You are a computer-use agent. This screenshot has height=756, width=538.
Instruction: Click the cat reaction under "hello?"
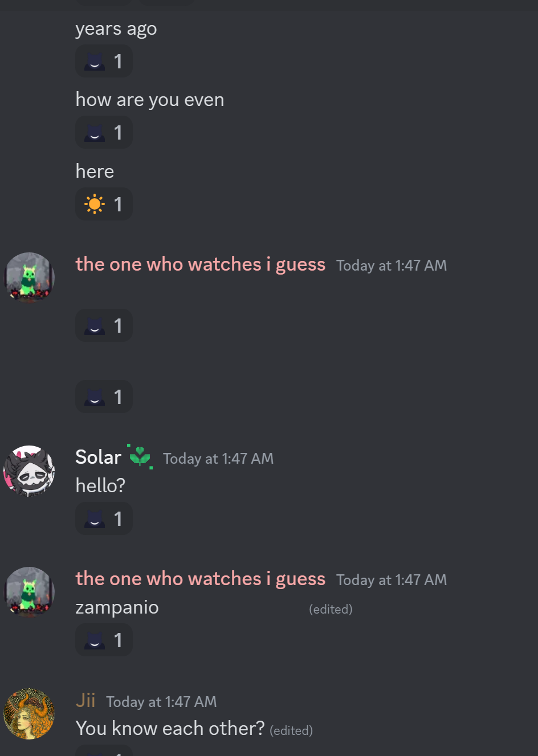click(x=104, y=518)
